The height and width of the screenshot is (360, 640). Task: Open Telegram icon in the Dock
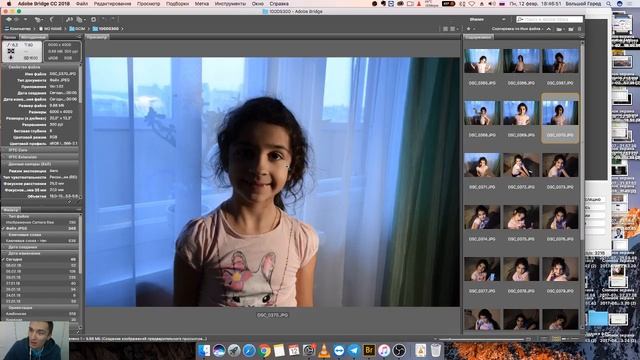tap(354, 350)
